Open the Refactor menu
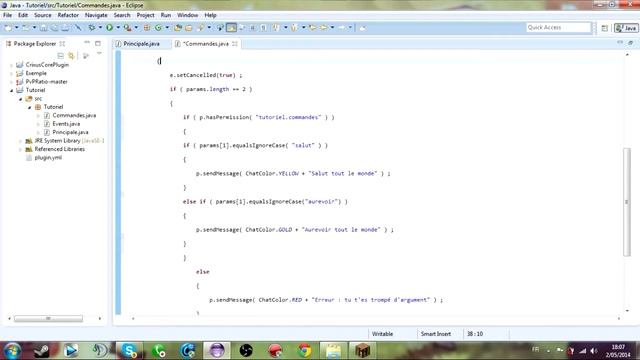Viewport: 640px width, 360px height. tap(68, 15)
